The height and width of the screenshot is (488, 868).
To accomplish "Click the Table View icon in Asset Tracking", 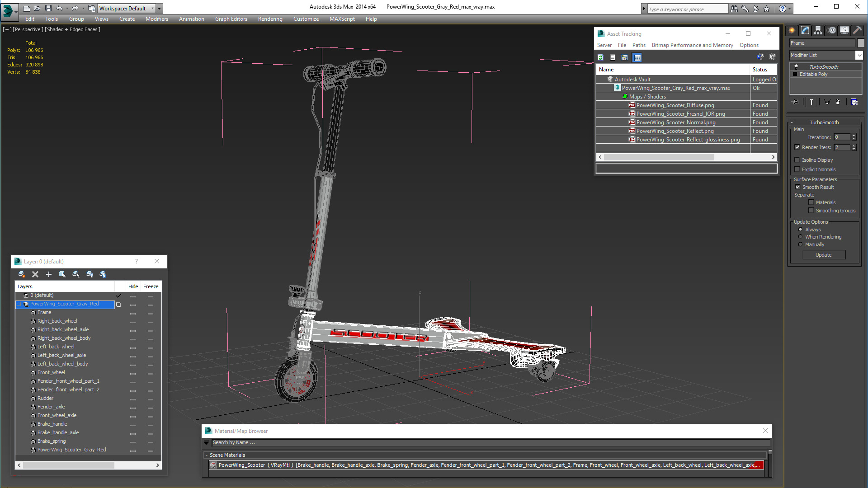I will (x=637, y=57).
